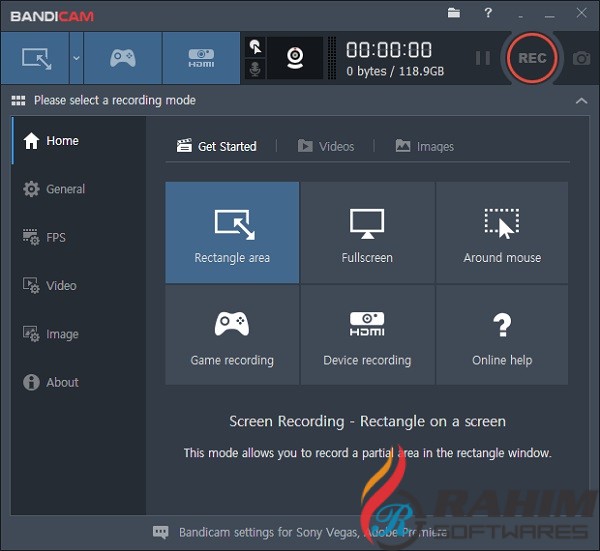
Task: Click the pause recording button
Action: tap(483, 58)
